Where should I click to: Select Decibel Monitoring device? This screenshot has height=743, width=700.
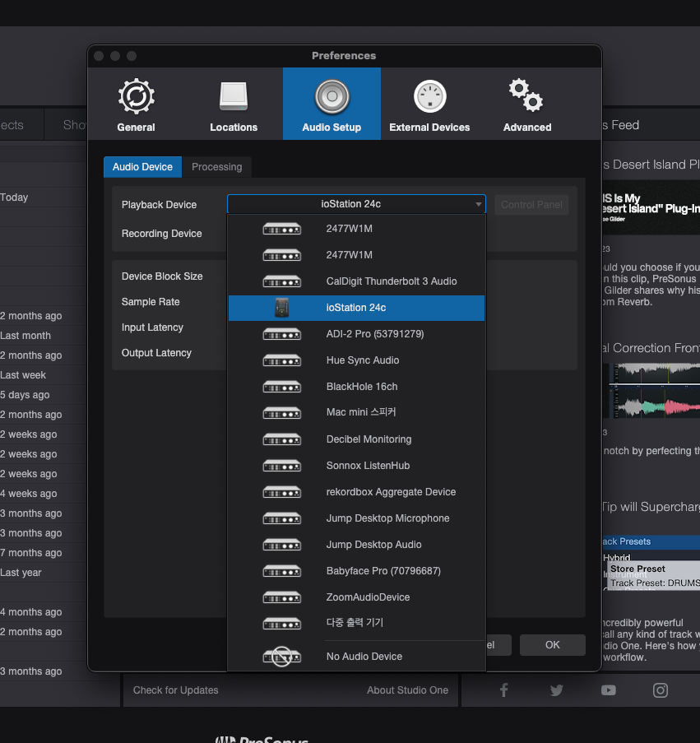click(x=356, y=439)
